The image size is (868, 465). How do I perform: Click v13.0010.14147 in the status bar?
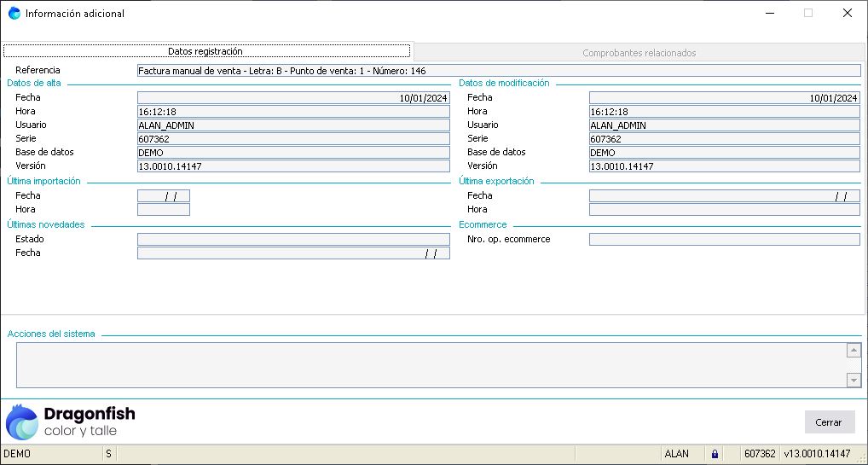tap(817, 454)
